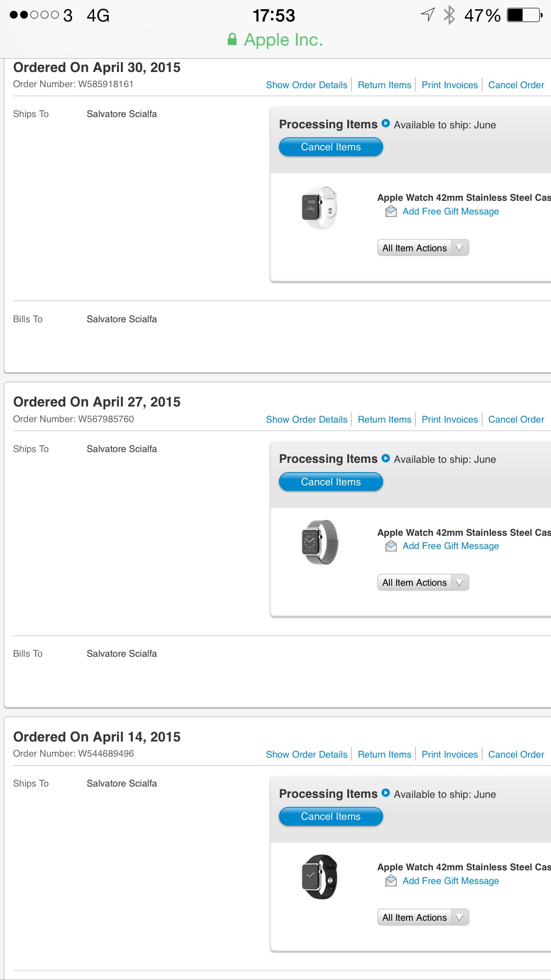551x980 pixels.
Task: Click the blue arrow icon beside April 30 Processing Items
Action: click(385, 123)
